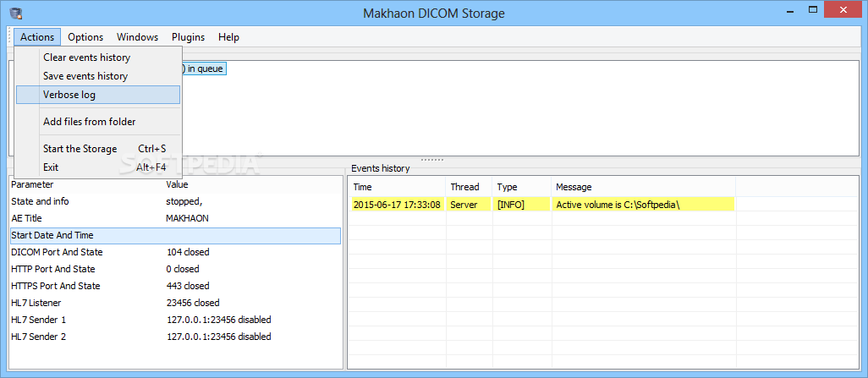The height and width of the screenshot is (378, 868).
Task: Select the HL7 Sender 1 row
Action: click(175, 320)
